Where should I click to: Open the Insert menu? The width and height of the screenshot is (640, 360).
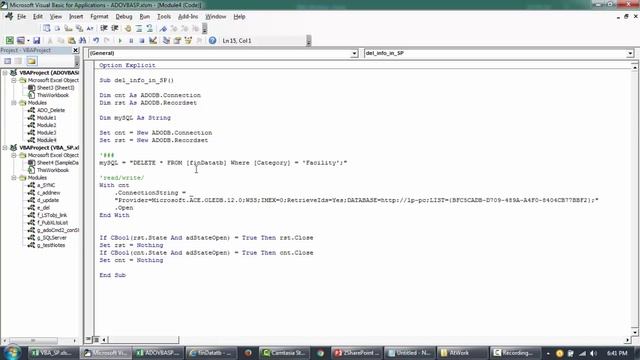76,17
